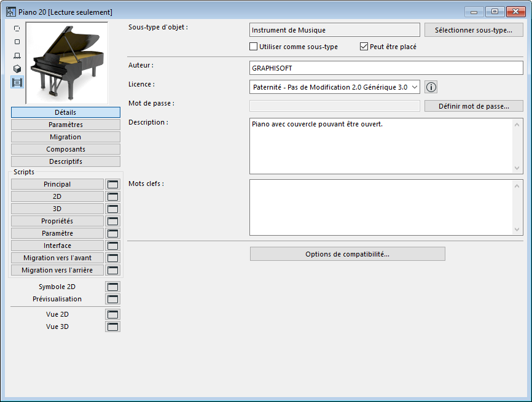This screenshot has height=402, width=532.
Task: Select the dashed-outline 2D symbol preview icon
Action: (x=17, y=29)
